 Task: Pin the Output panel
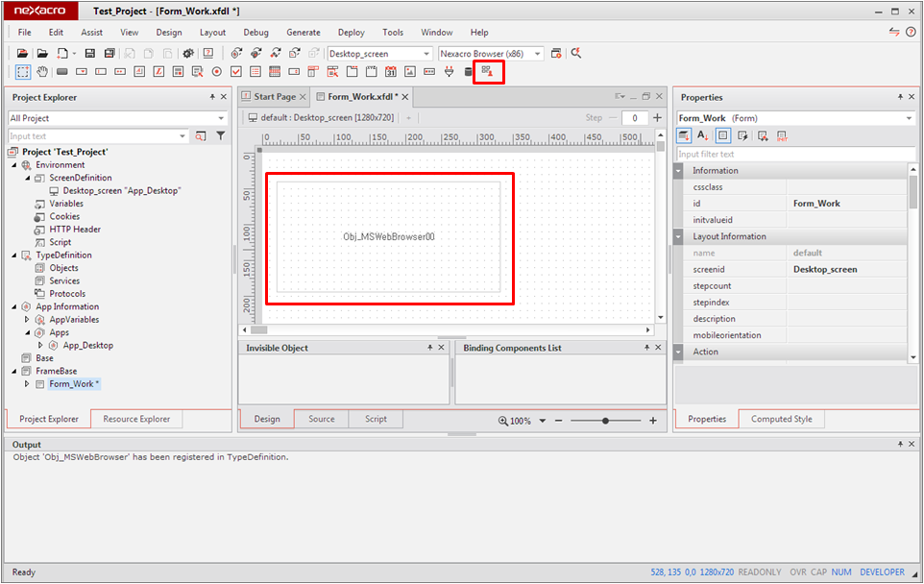pyautogui.click(x=900, y=445)
